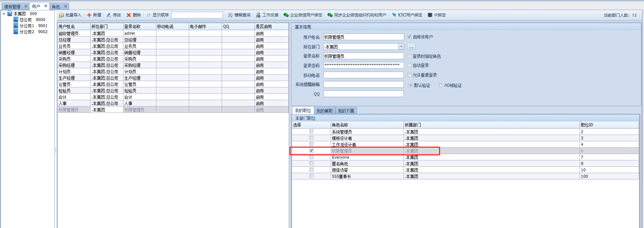The height and width of the screenshot is (228, 644).
Task: Switch to the 我的兼职 tab
Action: click(324, 111)
